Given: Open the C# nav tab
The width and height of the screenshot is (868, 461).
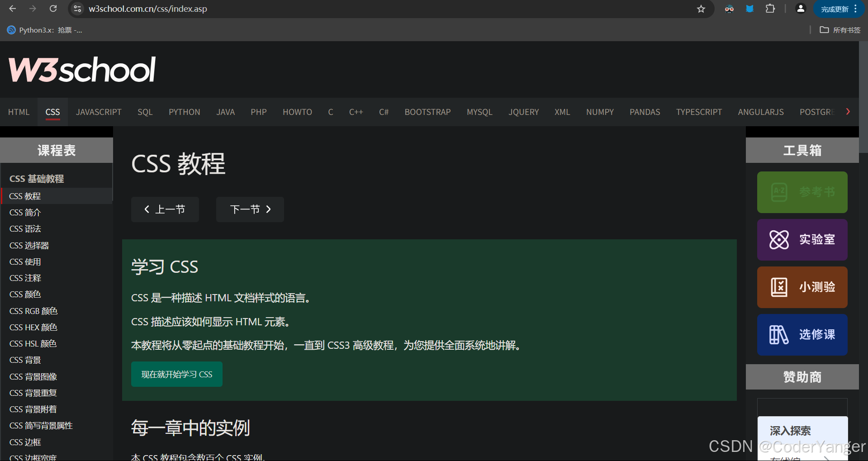Looking at the screenshot, I should point(384,112).
